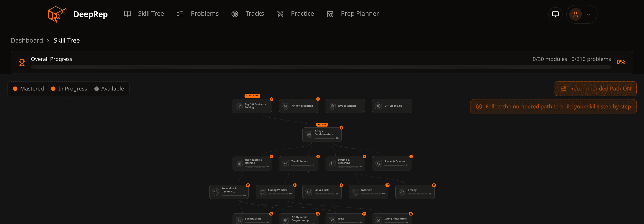Open the Arrays Fundamentals node
This screenshot has height=224, width=644.
click(322, 135)
